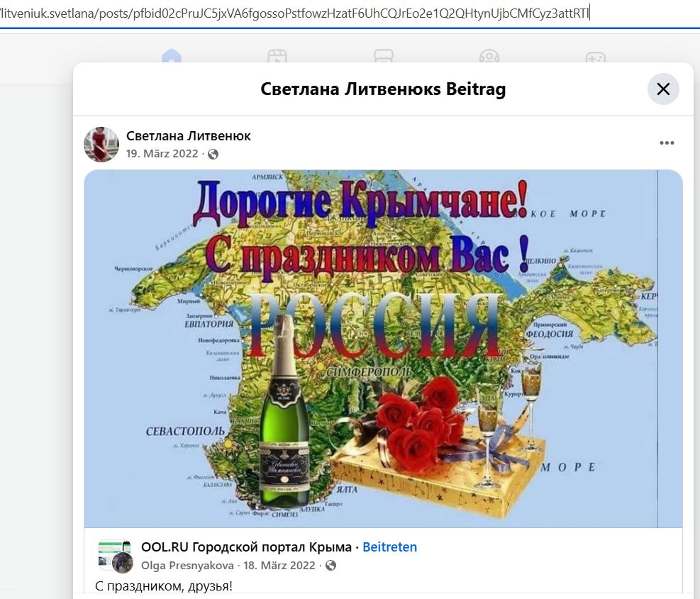Close the Светлана Литвенюкс Beitrag dialog

(x=663, y=89)
